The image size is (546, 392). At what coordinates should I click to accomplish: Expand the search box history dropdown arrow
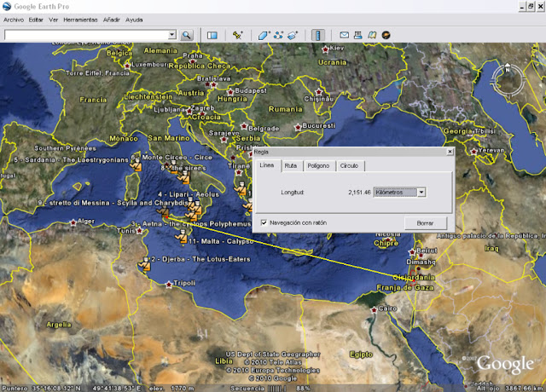click(171, 35)
